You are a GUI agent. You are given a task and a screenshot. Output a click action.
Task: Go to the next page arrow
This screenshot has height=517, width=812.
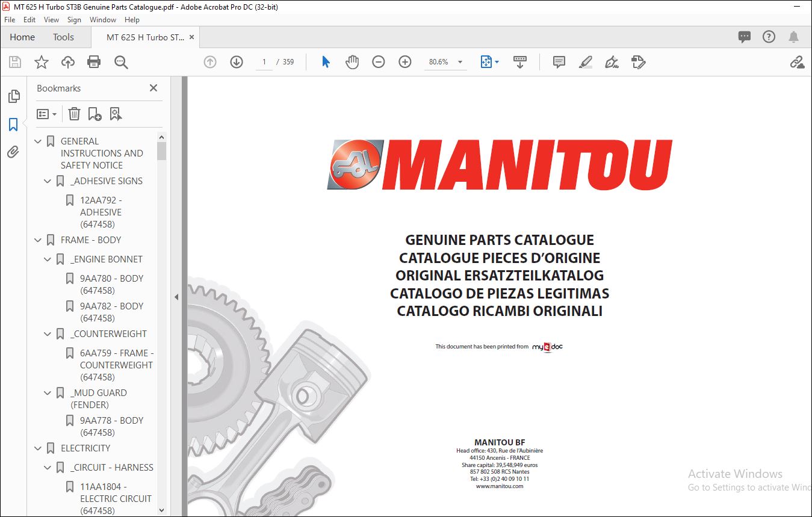pos(237,62)
